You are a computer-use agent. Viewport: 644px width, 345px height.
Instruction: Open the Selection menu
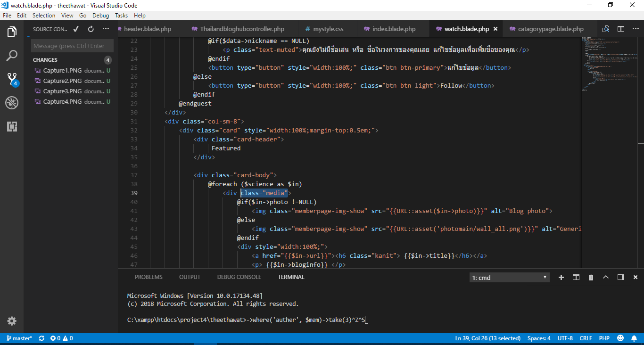tap(44, 16)
